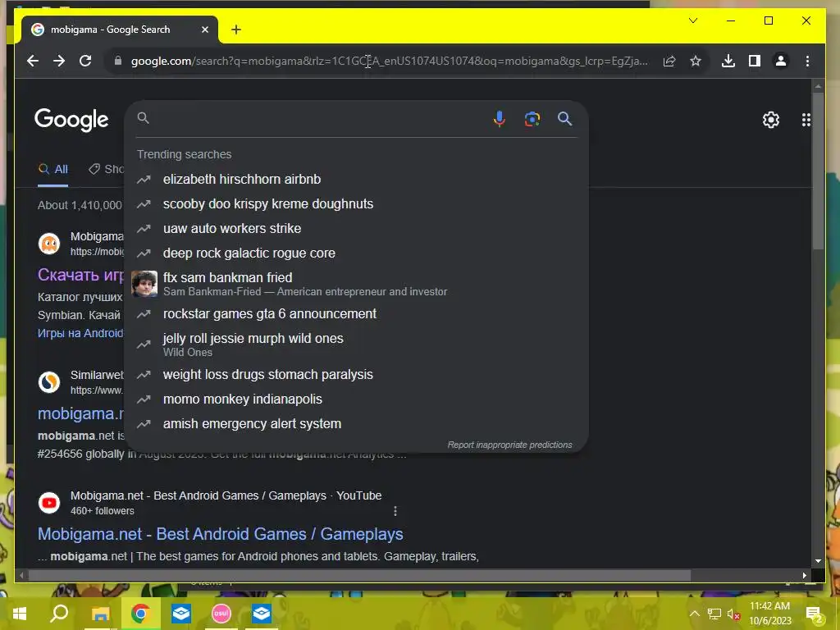The image size is (840, 630).
Task: Open the Google apps grid
Action: 806,120
